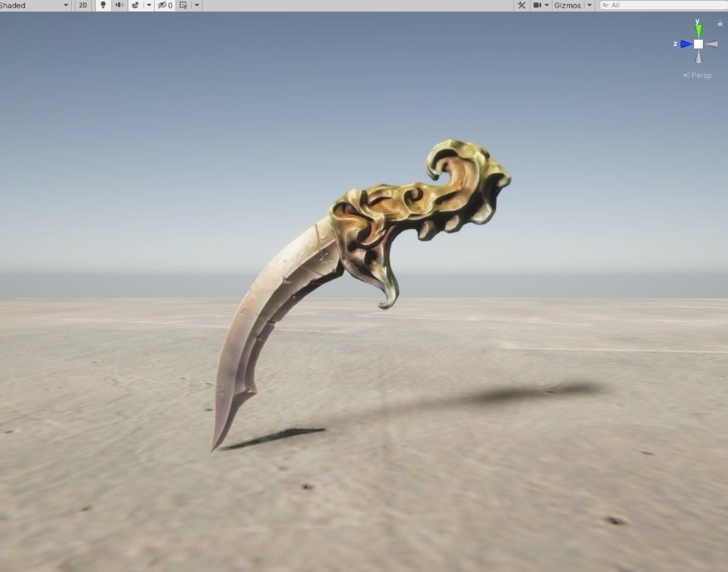Toggle the scene gizmo rotation lock

(x=720, y=23)
